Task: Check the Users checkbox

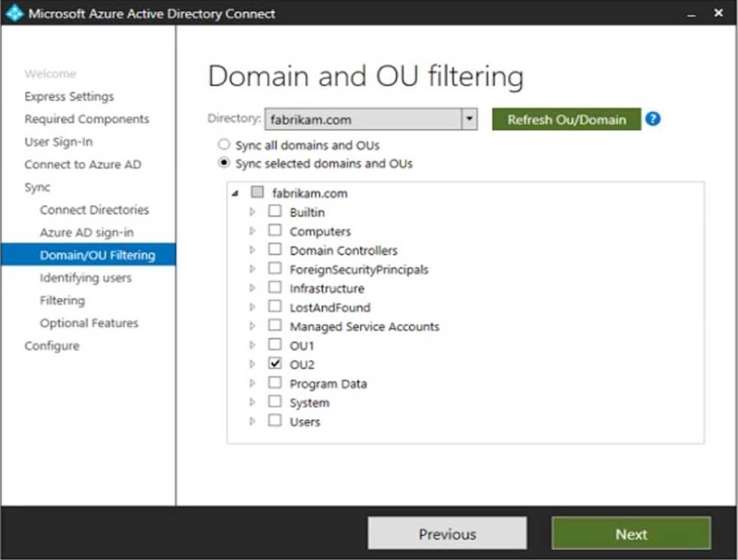Action: [275, 421]
